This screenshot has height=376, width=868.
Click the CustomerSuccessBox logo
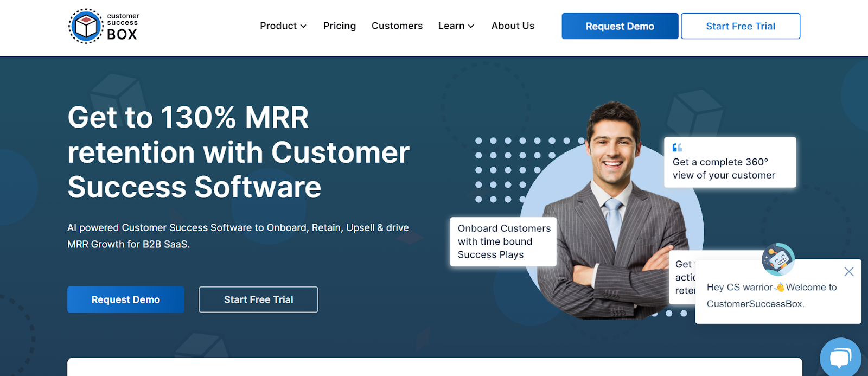(104, 26)
